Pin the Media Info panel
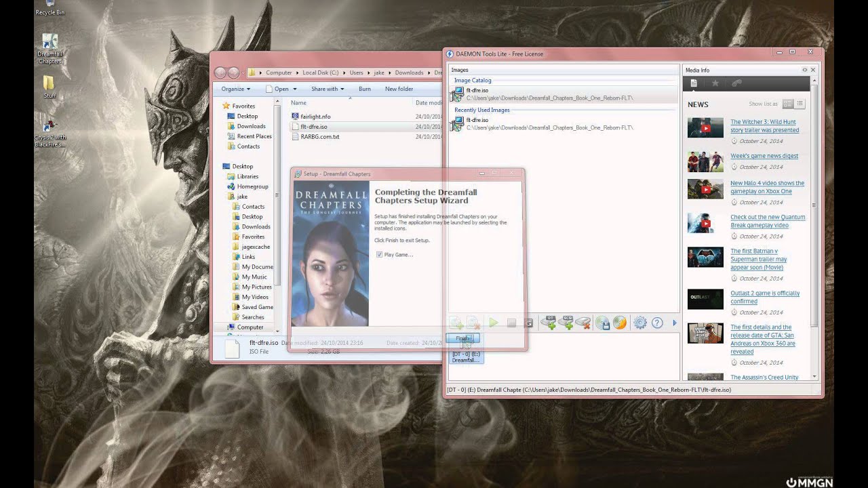868x488 pixels. [x=805, y=70]
